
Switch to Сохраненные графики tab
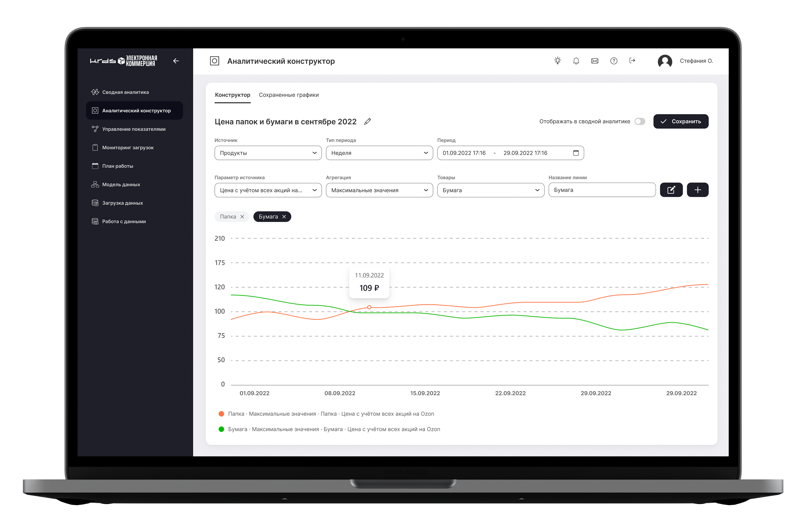289,95
